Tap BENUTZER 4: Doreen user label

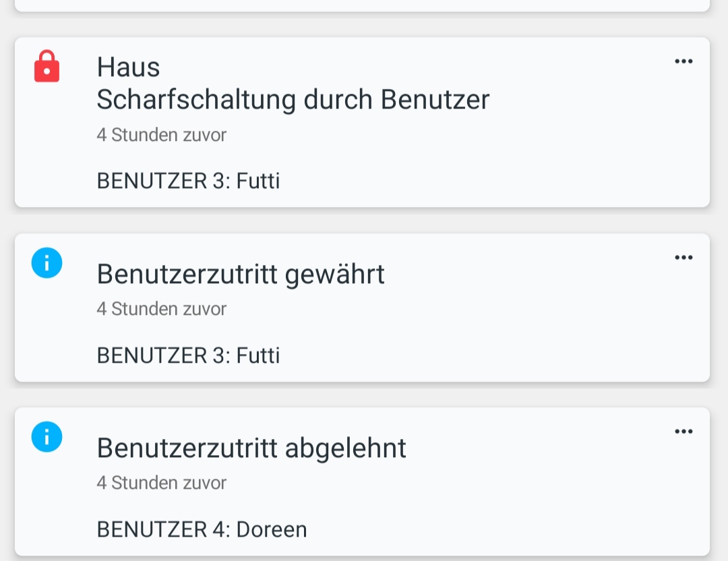pyautogui.click(x=202, y=529)
